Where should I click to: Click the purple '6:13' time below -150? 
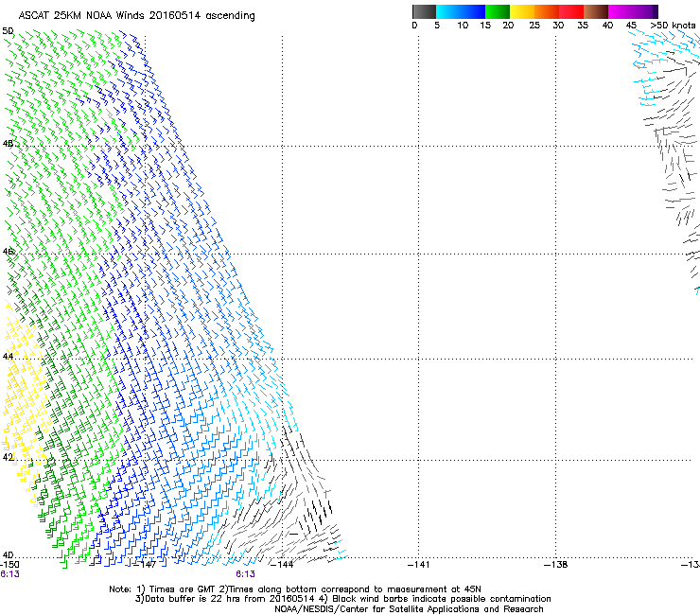click(x=9, y=574)
